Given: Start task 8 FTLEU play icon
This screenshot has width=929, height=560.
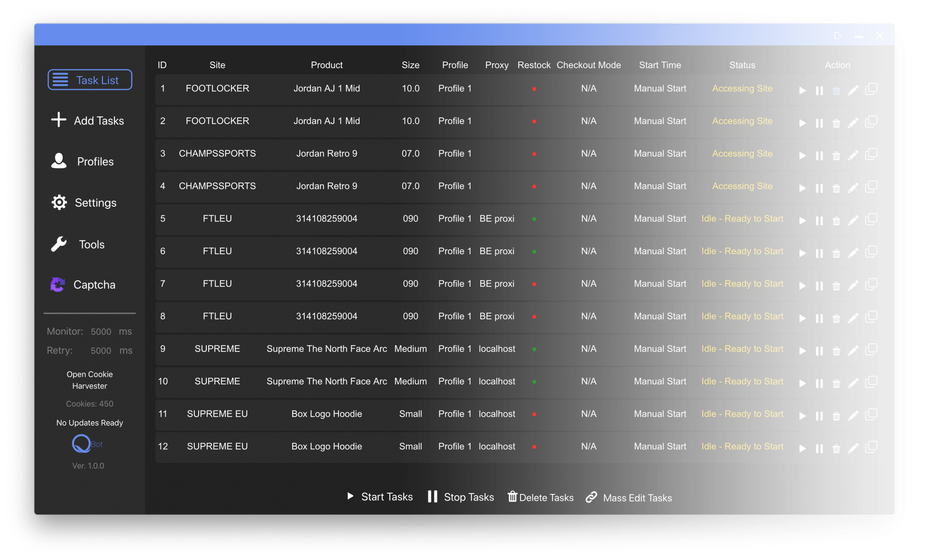Looking at the screenshot, I should (802, 318).
